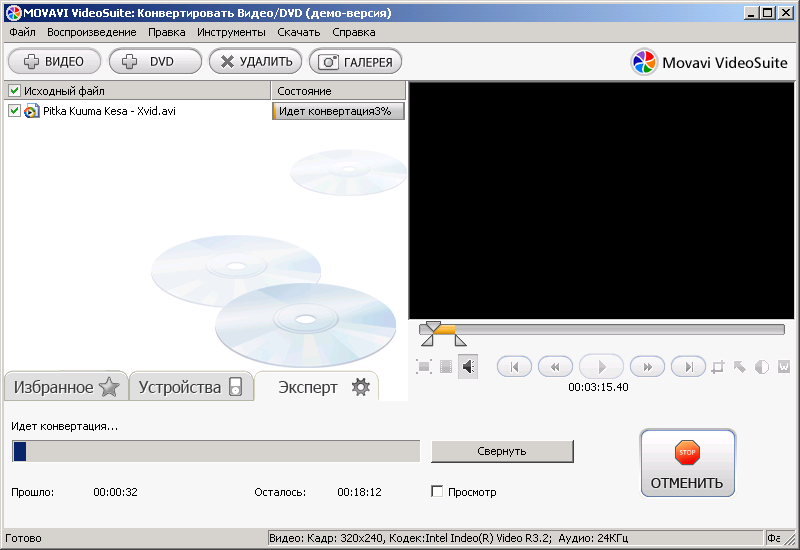This screenshot has height=550, width=800.
Task: Switch to the Избранное tab
Action: click(x=66, y=387)
